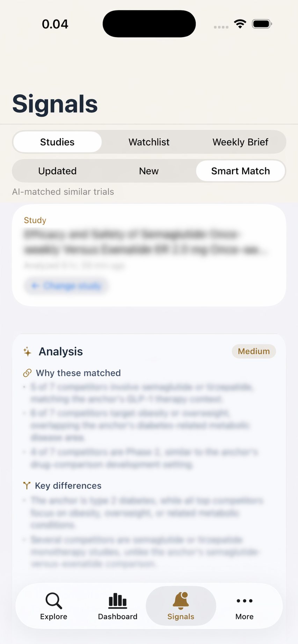Select the Updated filter
The height and width of the screenshot is (644, 298).
pyautogui.click(x=57, y=171)
